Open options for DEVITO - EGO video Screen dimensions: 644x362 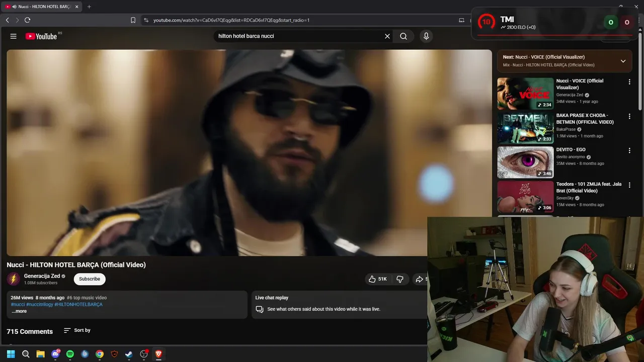tap(629, 150)
